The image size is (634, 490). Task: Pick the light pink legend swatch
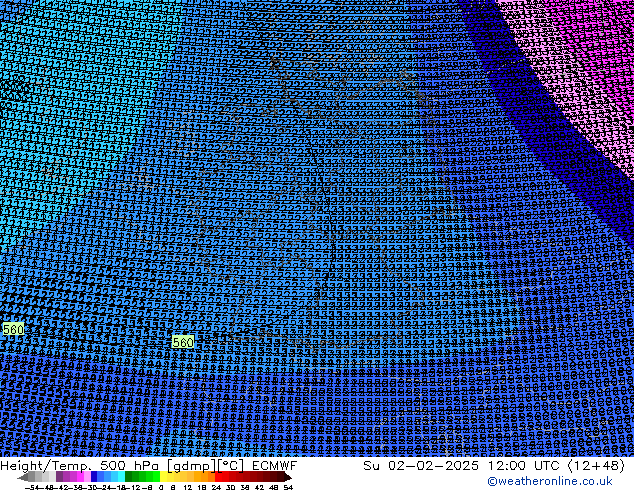point(87,476)
